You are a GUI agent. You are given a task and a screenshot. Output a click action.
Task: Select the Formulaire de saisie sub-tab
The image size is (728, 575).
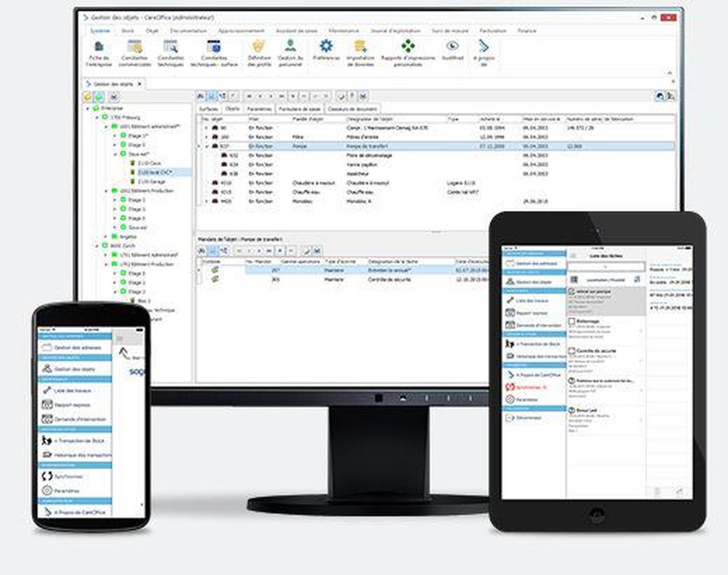pyautogui.click(x=299, y=108)
